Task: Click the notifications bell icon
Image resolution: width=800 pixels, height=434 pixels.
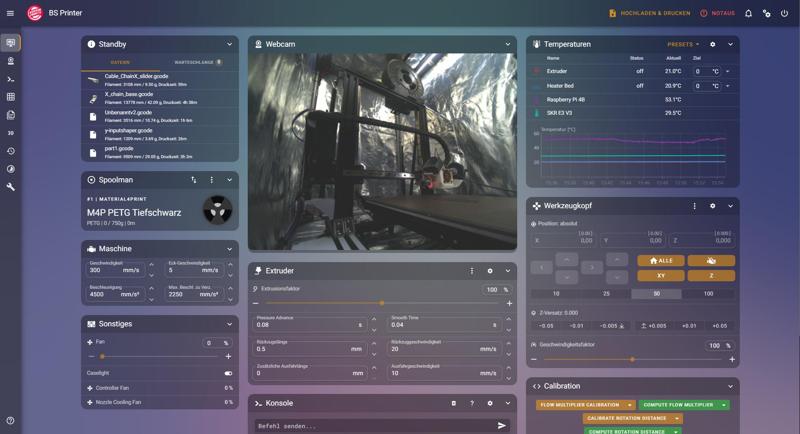Action: click(x=748, y=13)
